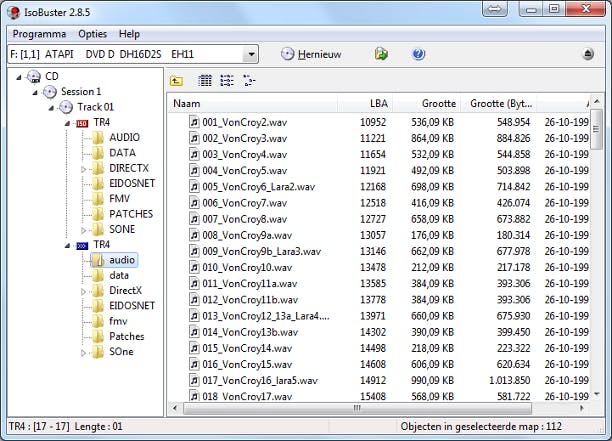612x441 pixels.
Task: Switch to the details view icon
Action: 249,80
